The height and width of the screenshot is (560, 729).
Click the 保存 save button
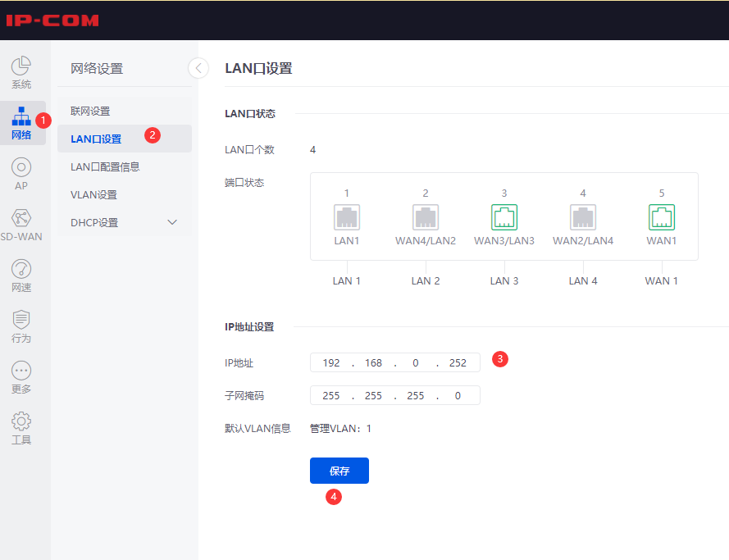point(339,471)
